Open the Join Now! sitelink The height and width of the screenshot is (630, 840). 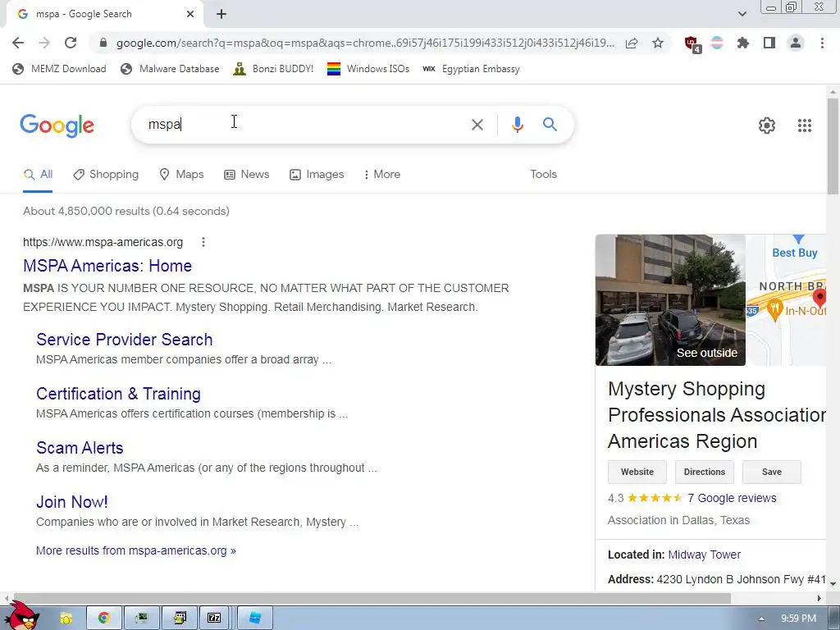[72, 502]
